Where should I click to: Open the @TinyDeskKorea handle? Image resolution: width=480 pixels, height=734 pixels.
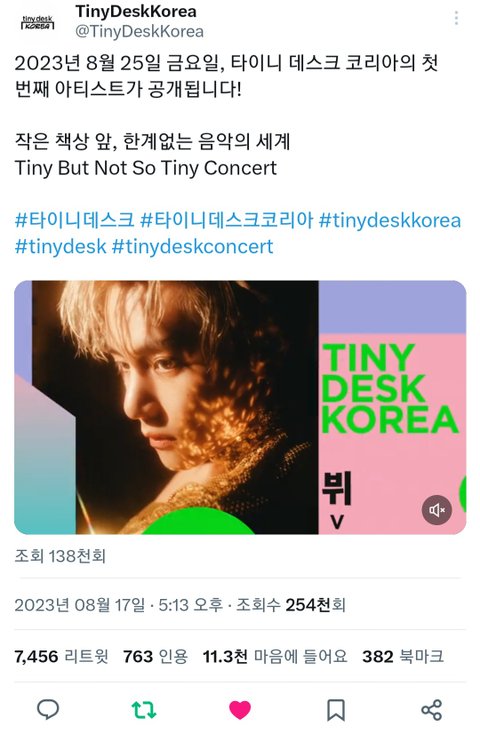pos(140,31)
